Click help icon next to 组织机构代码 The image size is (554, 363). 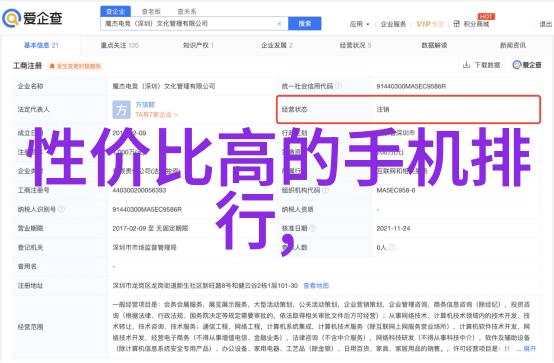(325, 190)
